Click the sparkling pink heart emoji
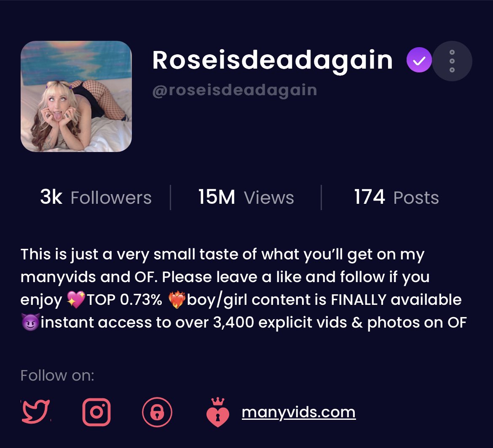The width and height of the screenshot is (493, 448). (x=76, y=299)
